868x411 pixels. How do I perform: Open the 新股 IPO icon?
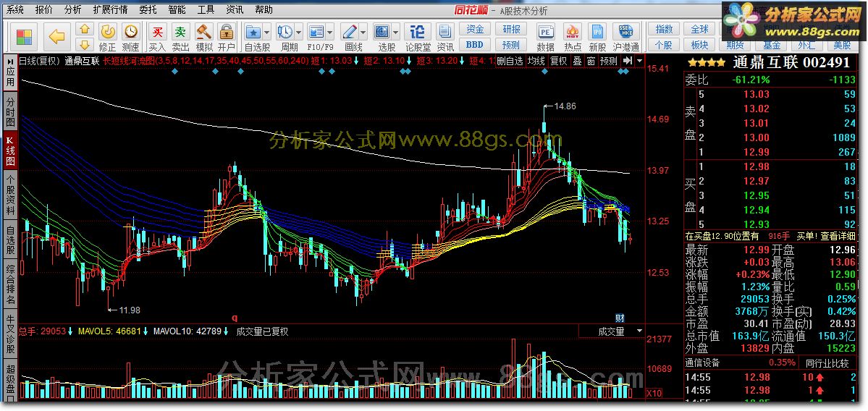click(598, 37)
